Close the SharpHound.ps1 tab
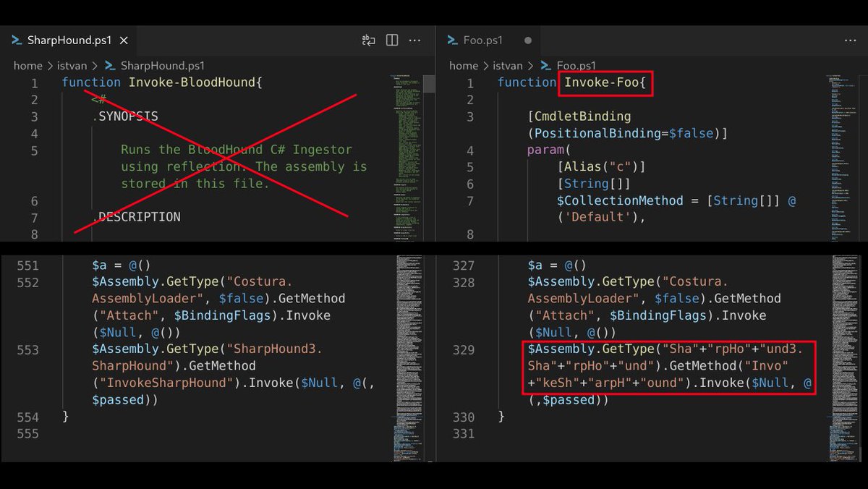 coord(123,40)
